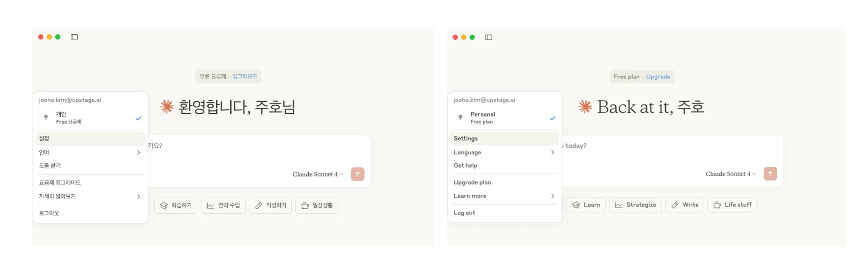Click the jooho.kim@upstage.ai email in English menu
868x274 pixels.
(484, 100)
